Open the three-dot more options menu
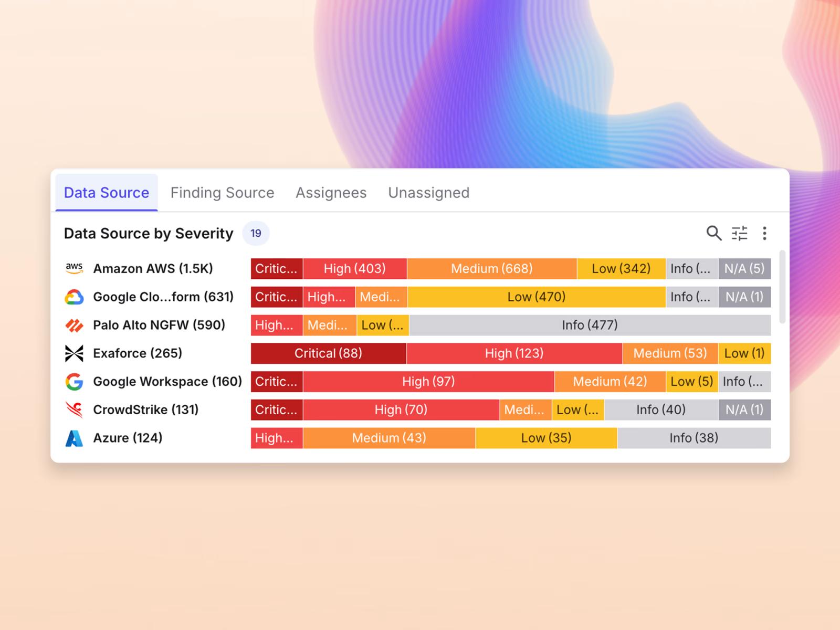Viewport: 840px width, 630px height. (764, 233)
